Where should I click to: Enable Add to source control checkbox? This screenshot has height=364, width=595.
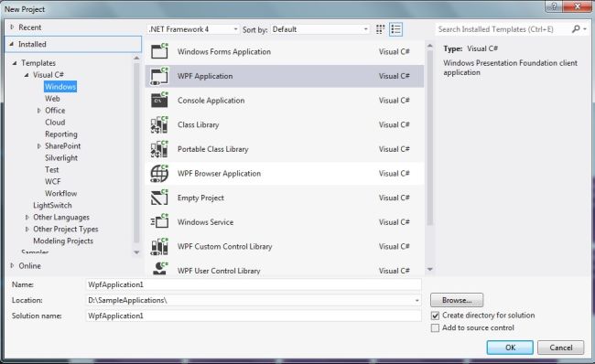point(435,328)
